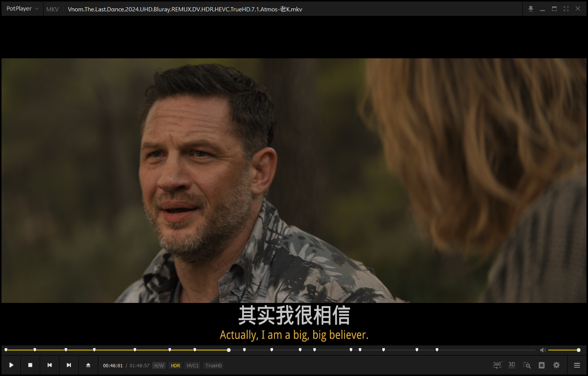
Task: Open the chapter/bookmark panel icon
Action: pos(542,365)
